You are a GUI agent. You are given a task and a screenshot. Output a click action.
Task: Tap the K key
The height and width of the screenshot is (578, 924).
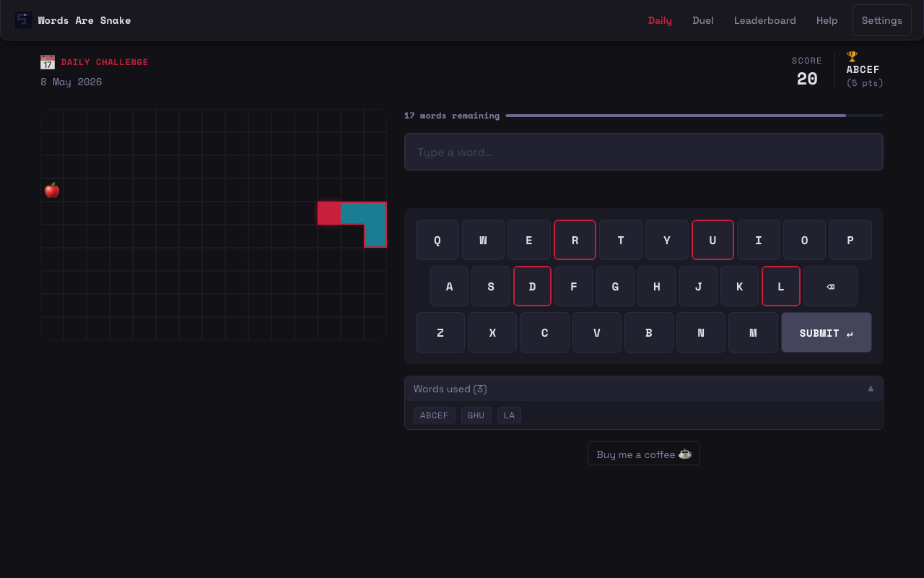(x=740, y=286)
